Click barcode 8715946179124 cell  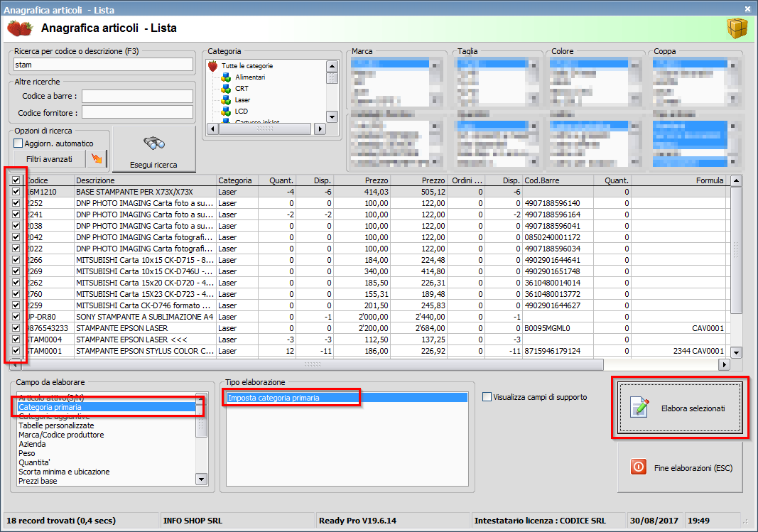(x=558, y=351)
